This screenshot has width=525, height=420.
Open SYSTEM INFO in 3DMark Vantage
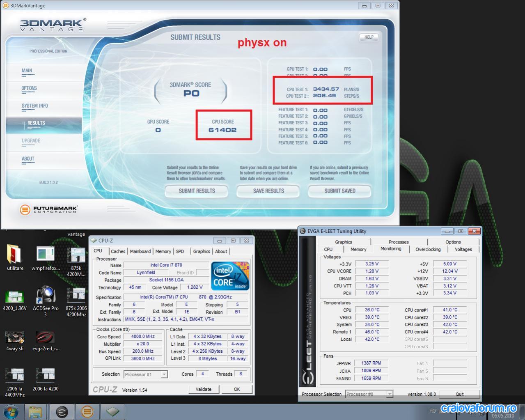coord(35,106)
